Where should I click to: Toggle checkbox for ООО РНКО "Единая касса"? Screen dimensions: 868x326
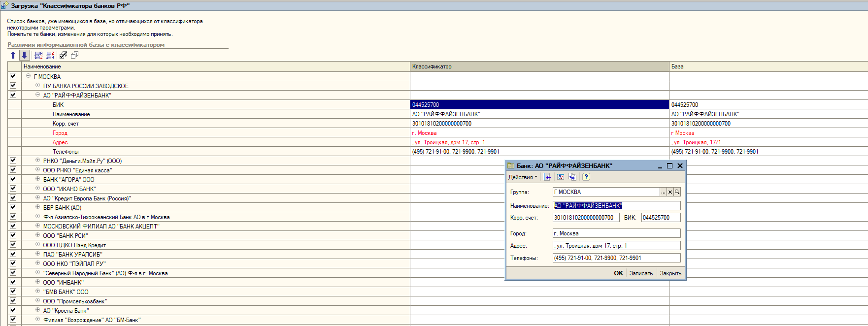click(13, 170)
